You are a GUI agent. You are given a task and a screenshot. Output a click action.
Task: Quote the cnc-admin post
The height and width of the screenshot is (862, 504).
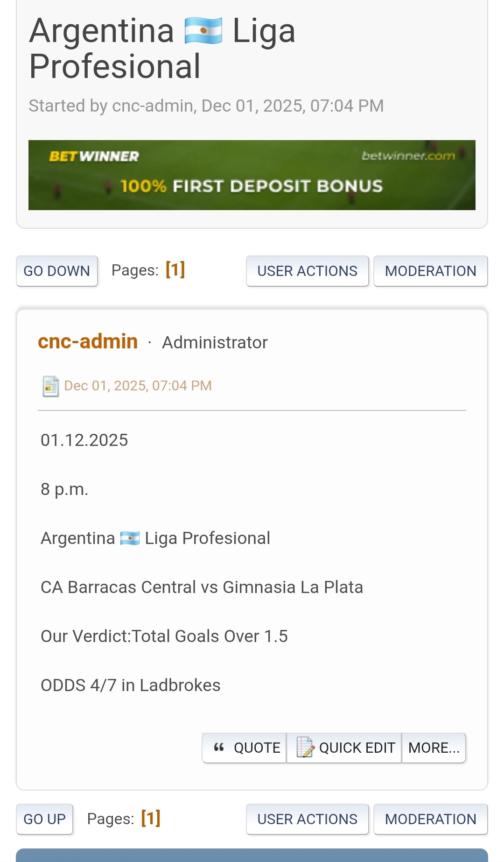(256, 748)
